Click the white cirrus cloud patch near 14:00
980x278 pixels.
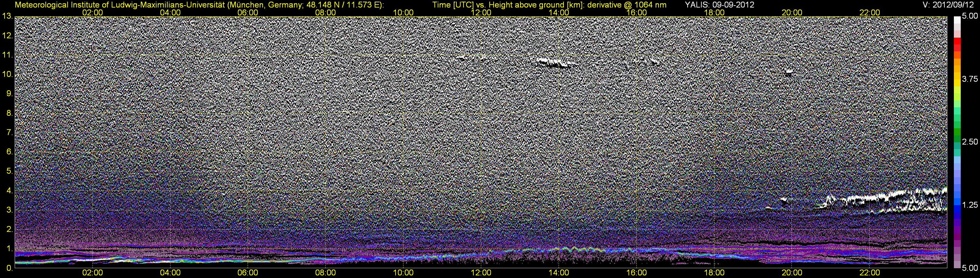coord(554,63)
